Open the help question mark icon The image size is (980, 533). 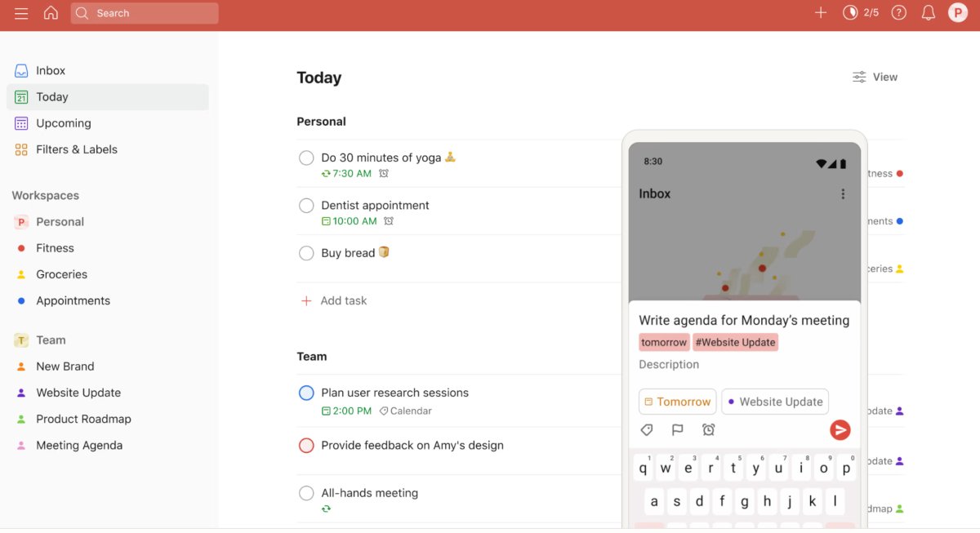point(899,13)
